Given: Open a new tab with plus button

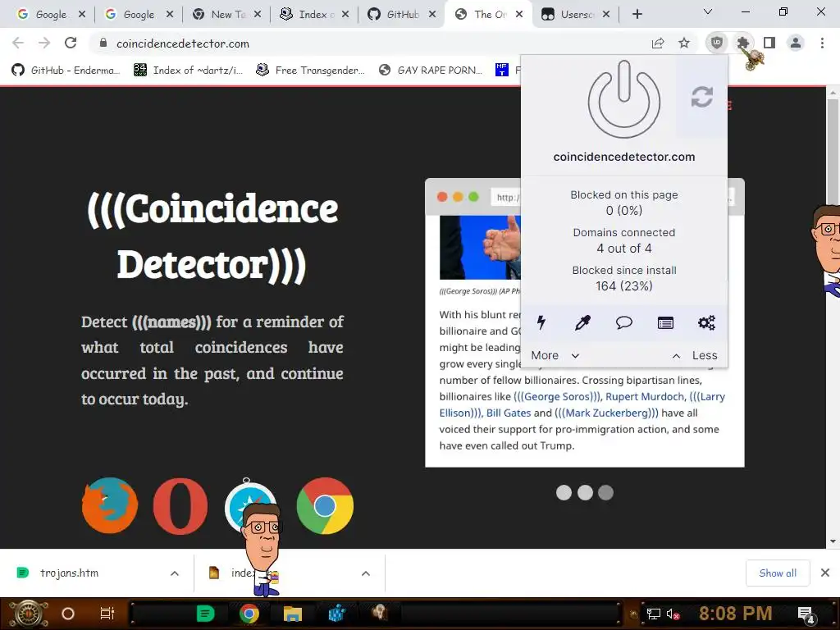Looking at the screenshot, I should tap(637, 15).
